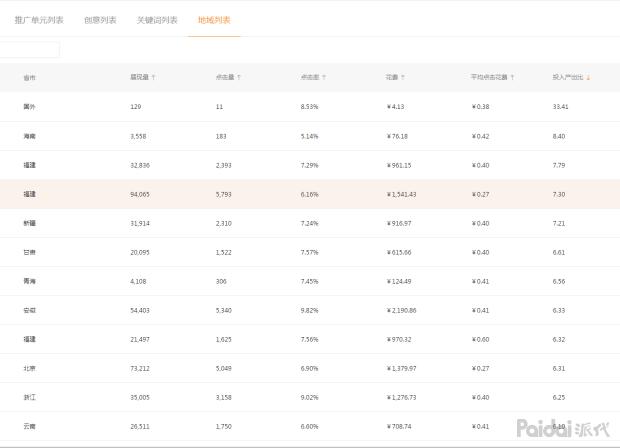The image size is (620, 448).
Task: Select the 青海 region row name
Action: pyautogui.click(x=29, y=281)
